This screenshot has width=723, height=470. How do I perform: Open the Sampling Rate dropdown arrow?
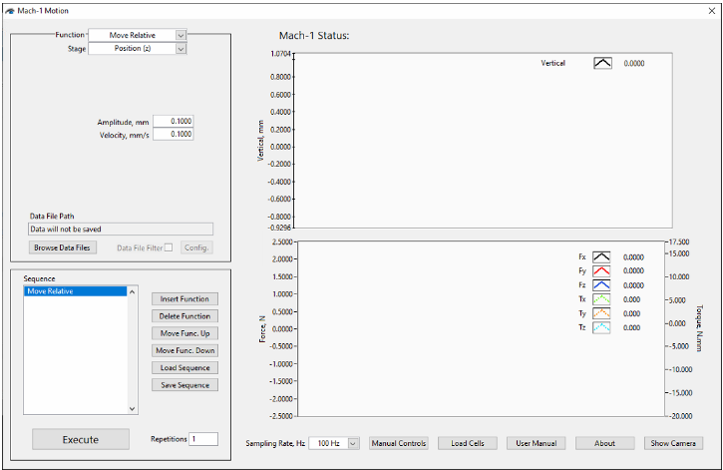[x=353, y=443]
